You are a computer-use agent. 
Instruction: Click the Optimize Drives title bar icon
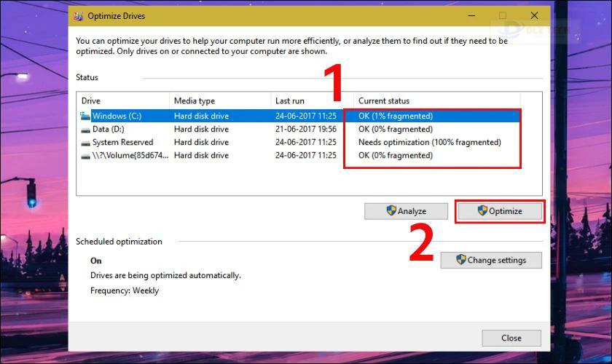78,16
